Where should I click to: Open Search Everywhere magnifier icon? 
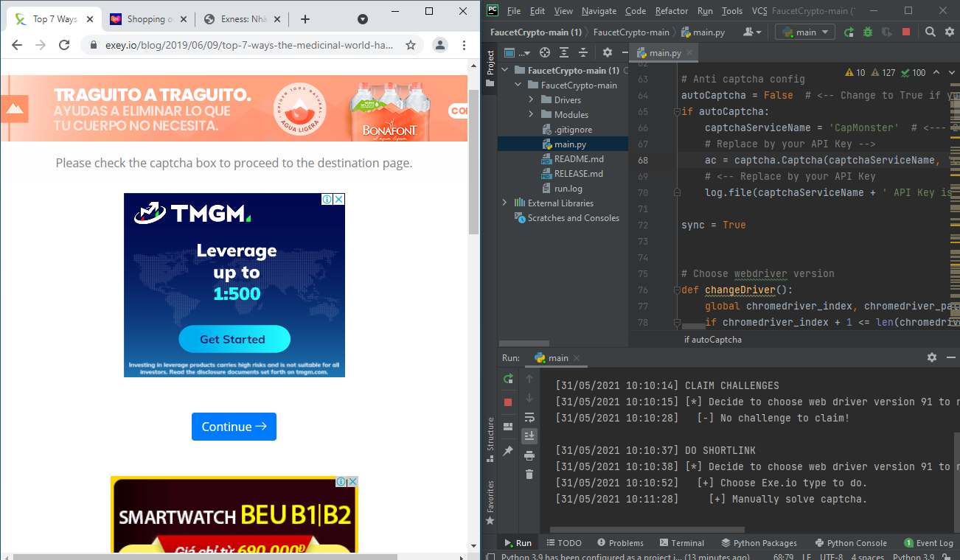pyautogui.click(x=931, y=32)
